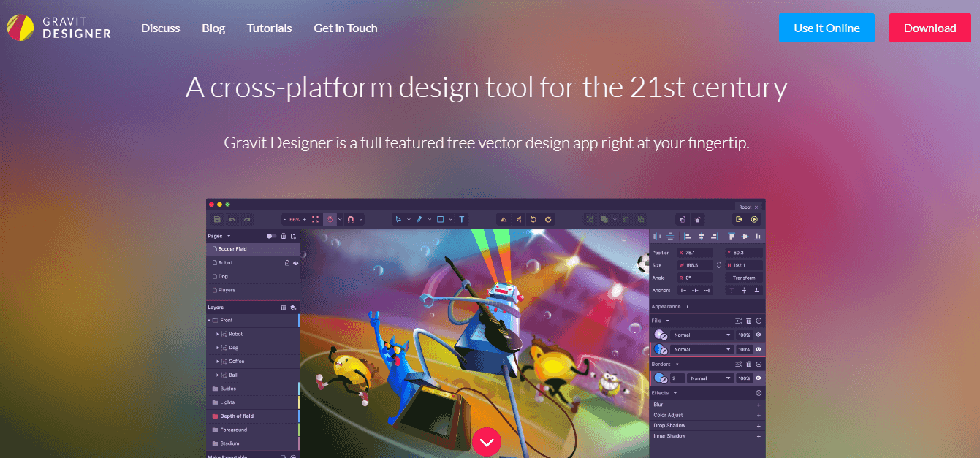Image resolution: width=980 pixels, height=458 pixels.
Task: Click the trash icon in the Layers panel
Action: click(283, 308)
